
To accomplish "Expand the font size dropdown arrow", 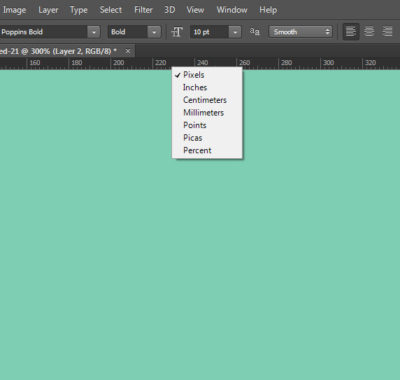I will coord(235,32).
